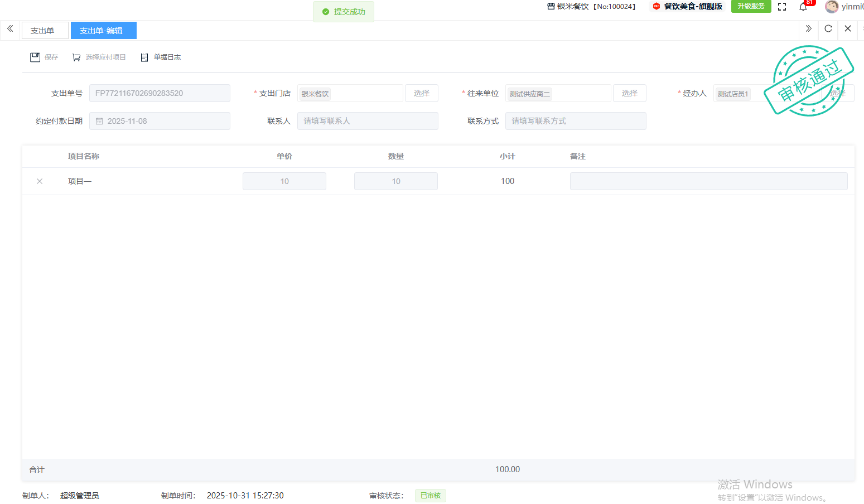This screenshot has height=504, width=864.
Task: Collapse sidebar with double left chevron
Action: (x=10, y=29)
